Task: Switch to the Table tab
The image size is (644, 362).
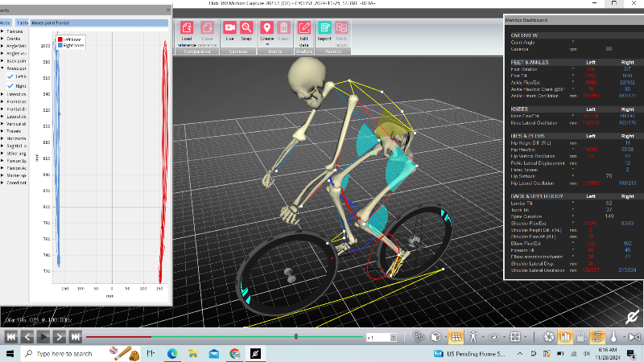Action: point(23,24)
